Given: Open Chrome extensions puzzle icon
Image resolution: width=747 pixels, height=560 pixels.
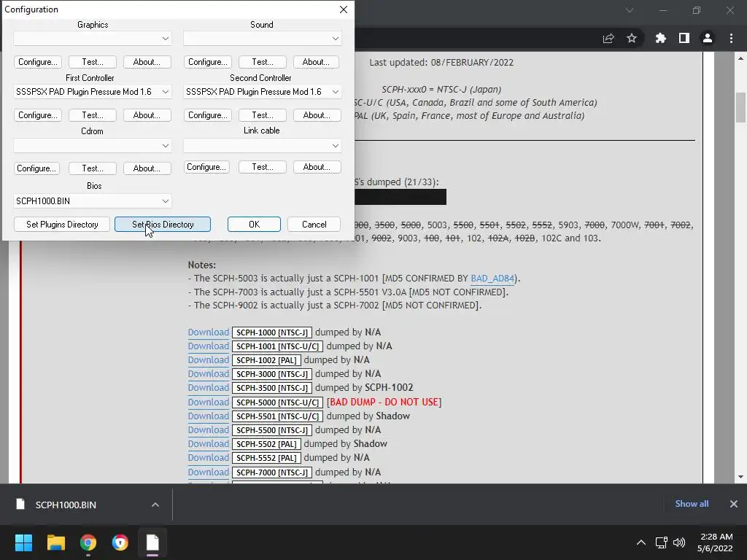Looking at the screenshot, I should click(x=661, y=39).
